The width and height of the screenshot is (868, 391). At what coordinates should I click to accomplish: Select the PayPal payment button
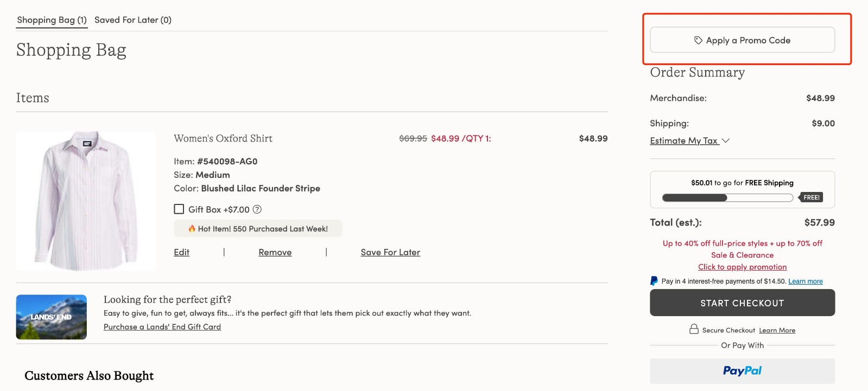point(742,371)
